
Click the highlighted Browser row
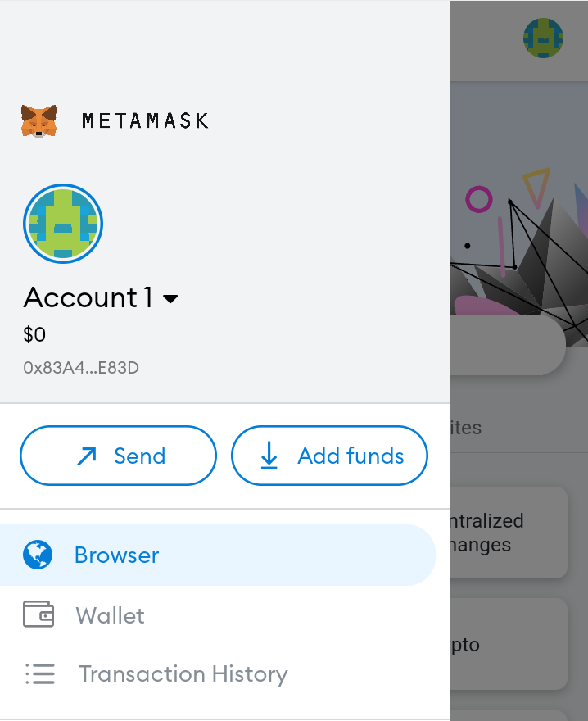coord(219,555)
